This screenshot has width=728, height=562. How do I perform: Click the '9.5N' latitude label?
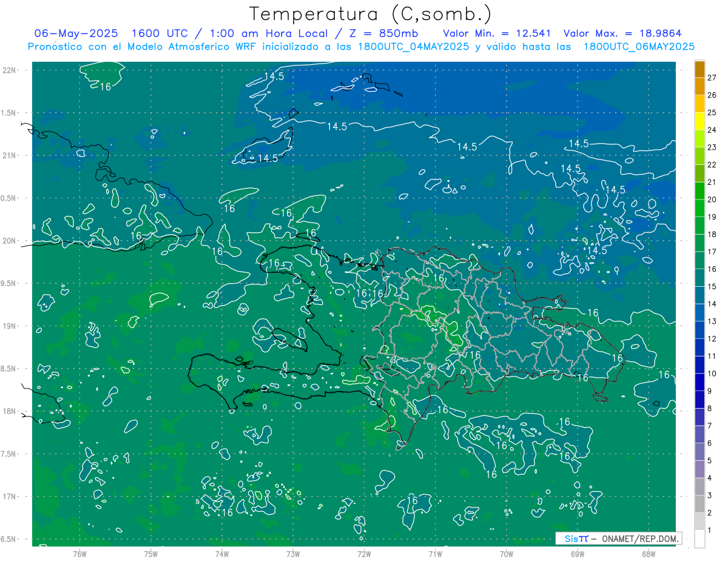click(9, 284)
